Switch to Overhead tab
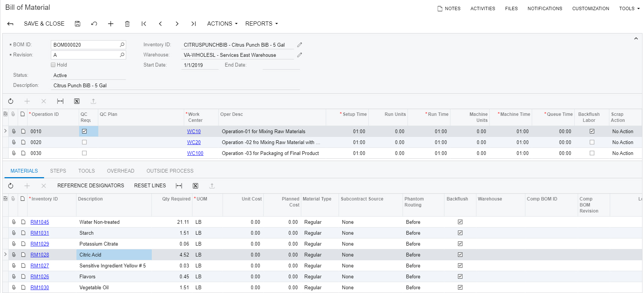The height and width of the screenshot is (293, 644). point(121,171)
